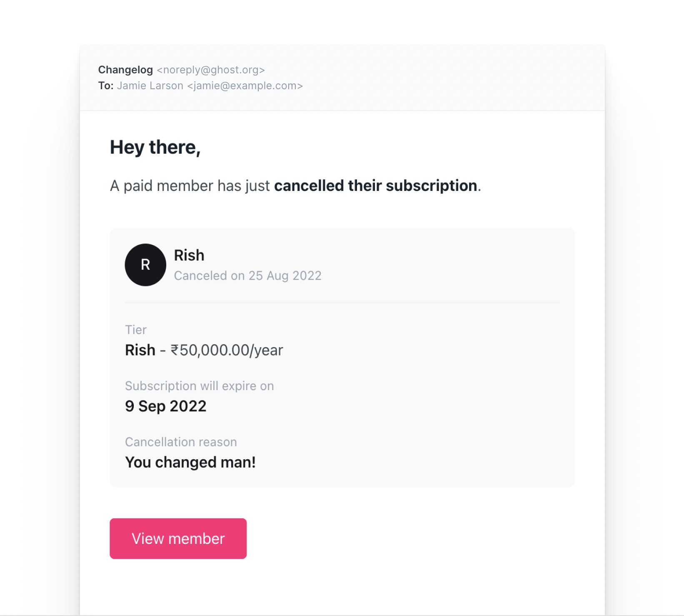Image resolution: width=684 pixels, height=616 pixels.
Task: Click the Hey there heading
Action: coord(155,148)
